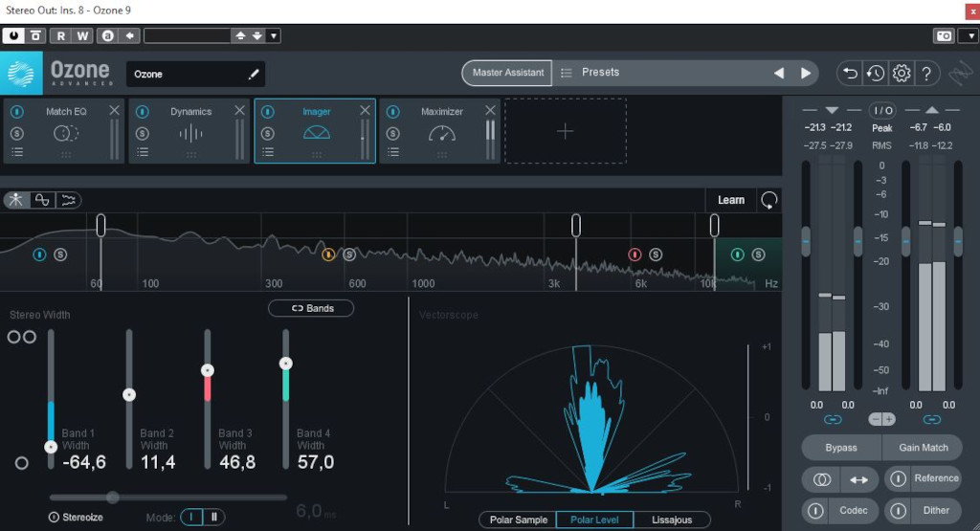Select Stereoize Mode I
This screenshot has height=531, width=980.
pyautogui.click(x=191, y=518)
